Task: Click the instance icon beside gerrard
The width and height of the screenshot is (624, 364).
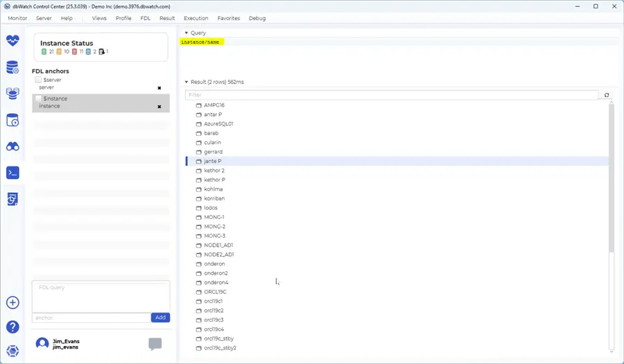Action: tap(198, 152)
